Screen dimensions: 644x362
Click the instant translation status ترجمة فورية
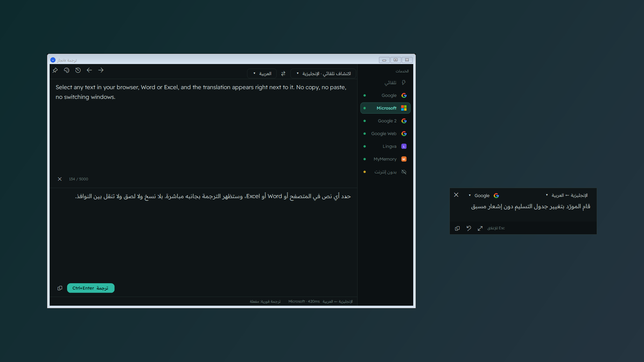pyautogui.click(x=265, y=302)
